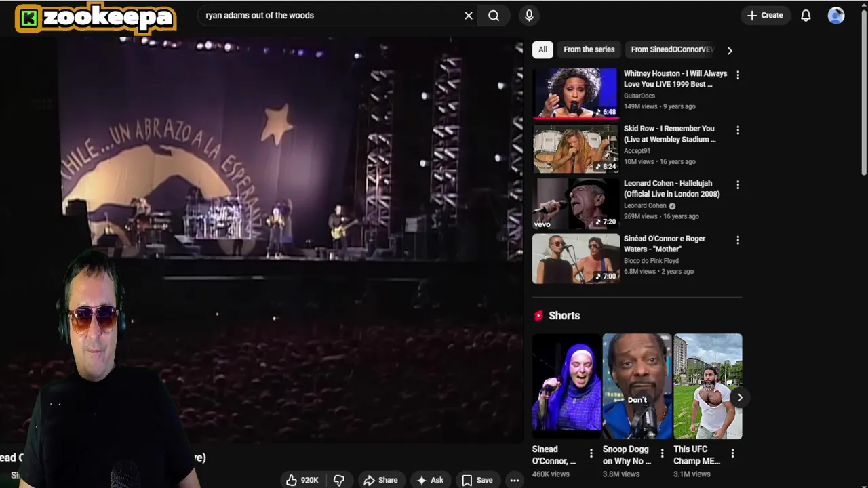Show next Shorts with arrow button
Screen dimensions: 868x488
pos(740,398)
